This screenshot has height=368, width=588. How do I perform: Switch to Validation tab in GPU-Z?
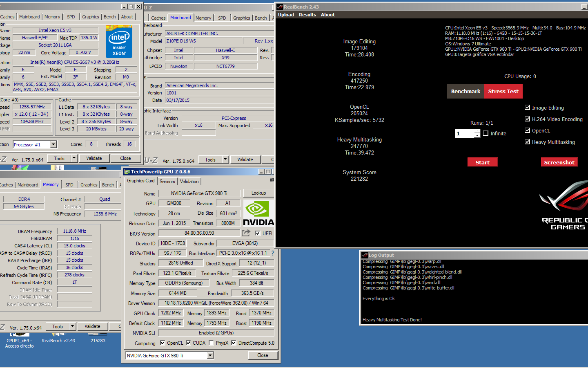[189, 182]
